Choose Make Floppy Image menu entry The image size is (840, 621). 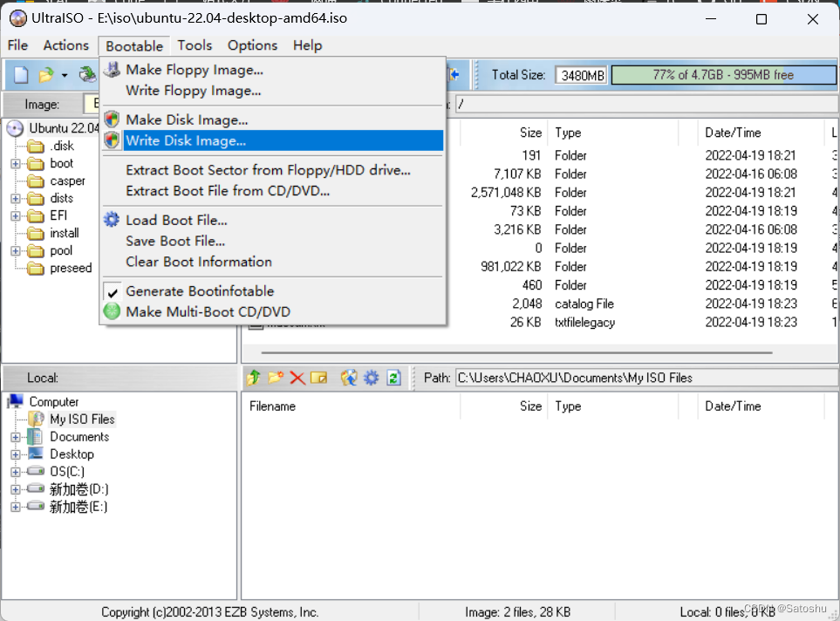[x=194, y=70]
